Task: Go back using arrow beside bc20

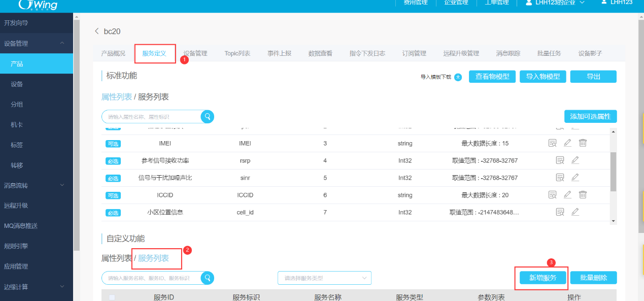Action: pos(97,31)
